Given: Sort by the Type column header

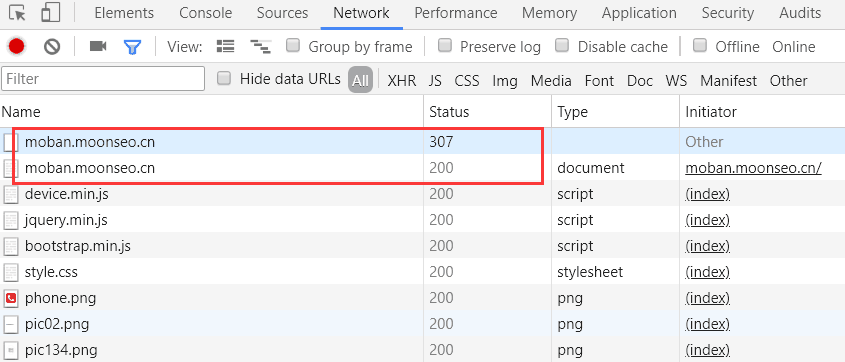Looking at the screenshot, I should [615, 112].
